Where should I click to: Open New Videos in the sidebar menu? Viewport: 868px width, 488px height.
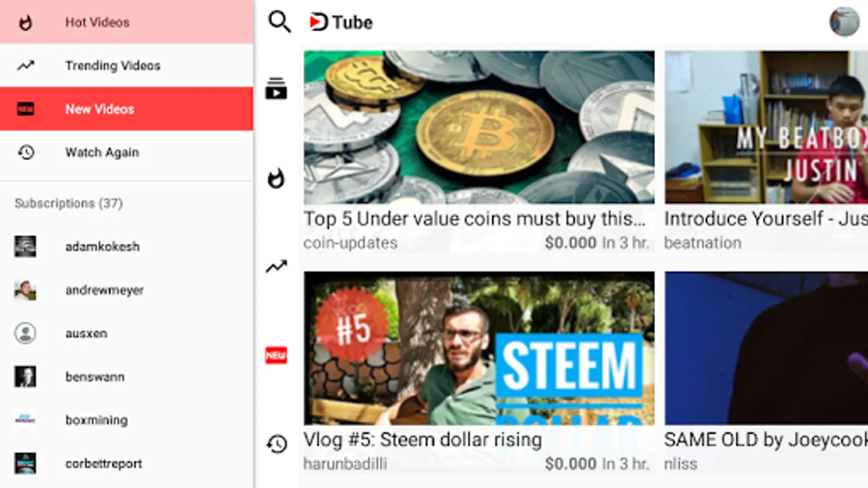(126, 108)
